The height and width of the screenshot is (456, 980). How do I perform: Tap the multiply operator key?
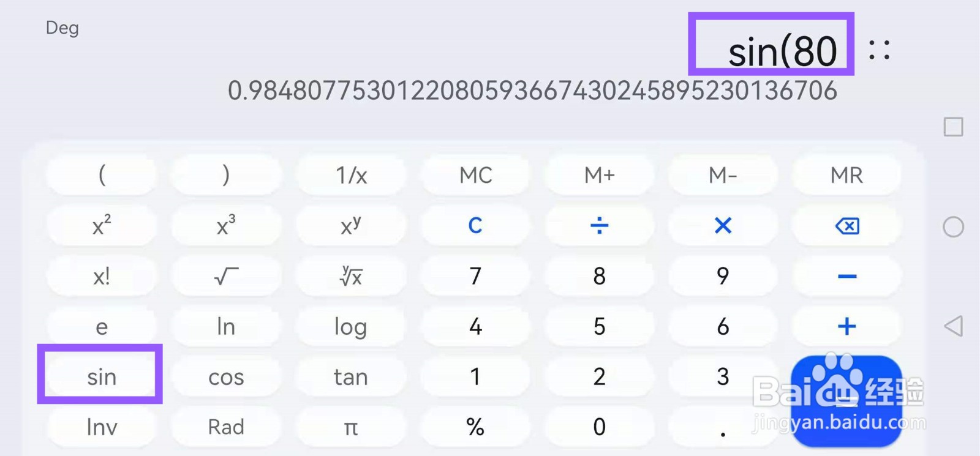(723, 226)
